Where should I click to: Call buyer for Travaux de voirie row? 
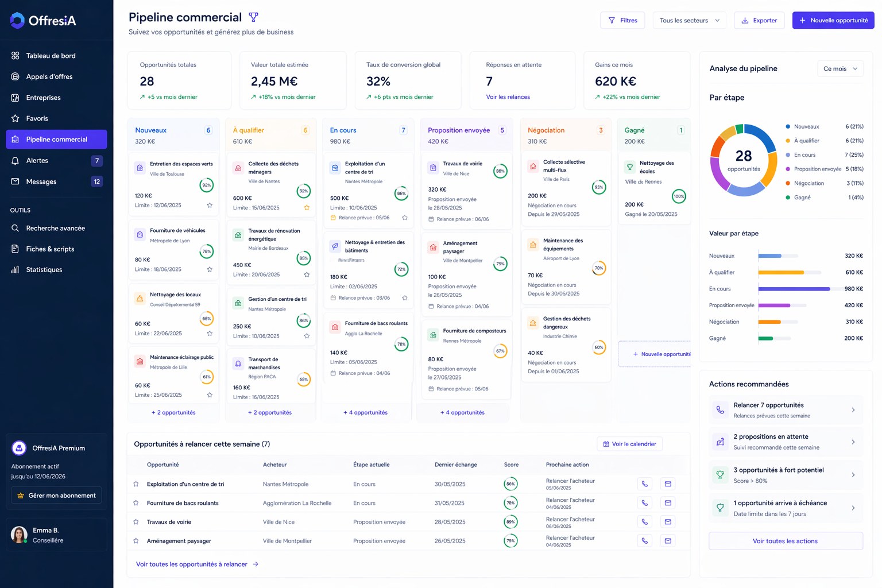(645, 522)
